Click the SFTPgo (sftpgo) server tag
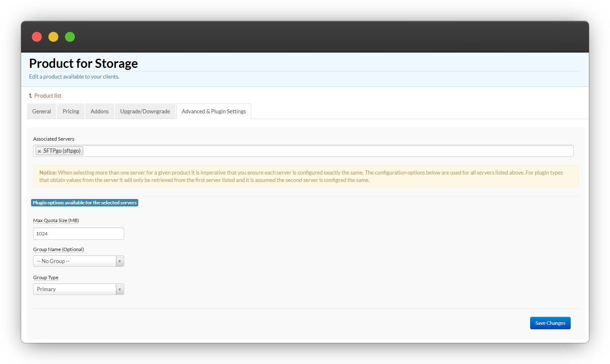 point(62,151)
